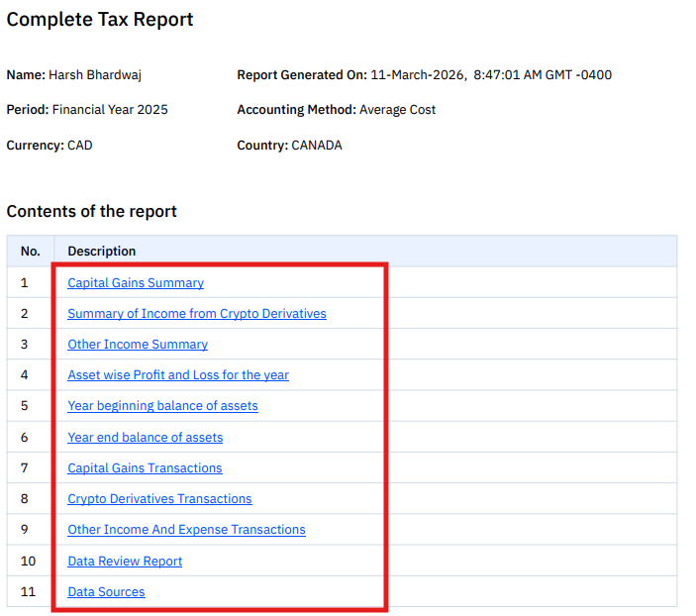Open the Capital Gains Summary link

click(x=136, y=283)
